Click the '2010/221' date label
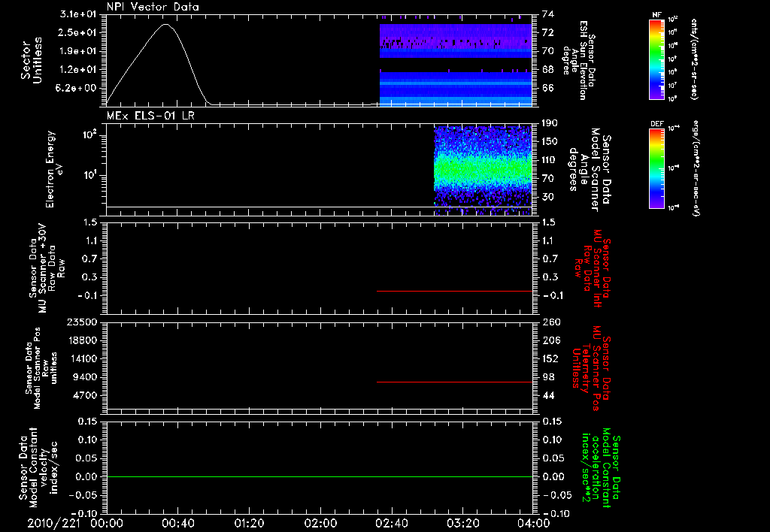 click(x=53, y=523)
